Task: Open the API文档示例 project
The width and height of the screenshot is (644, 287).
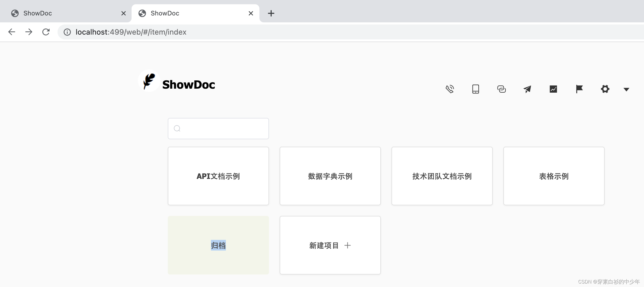Action: pos(218,176)
